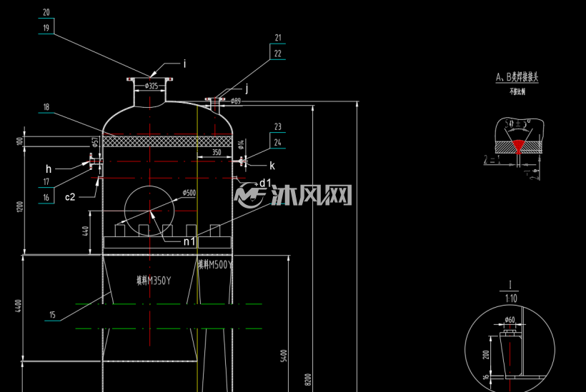Click the 沐风网 watermark logo
586x392 pixels.
coord(293,195)
